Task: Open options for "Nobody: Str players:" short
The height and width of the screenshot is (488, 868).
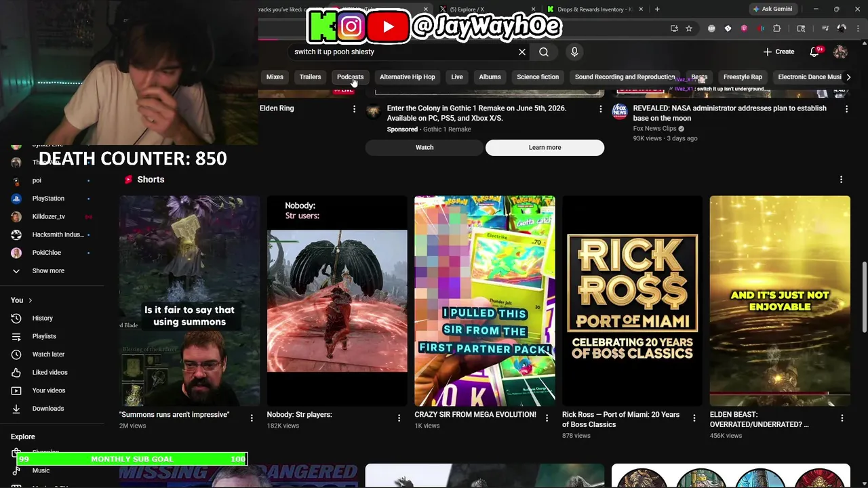Action: (399, 418)
